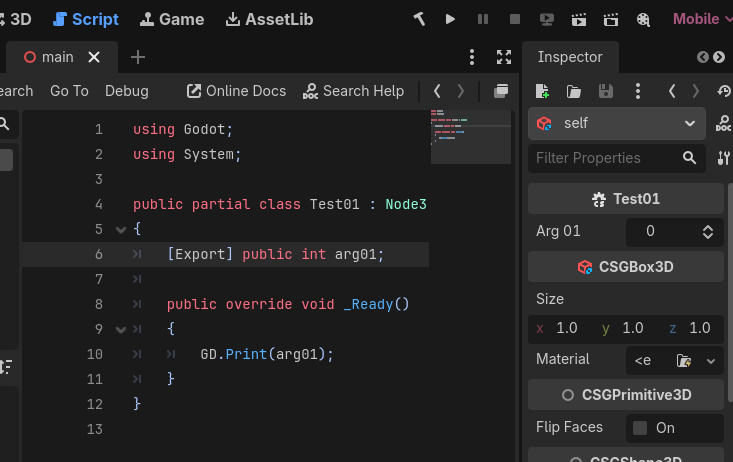Click Search Help button
The image size is (733, 462).
[x=353, y=91]
